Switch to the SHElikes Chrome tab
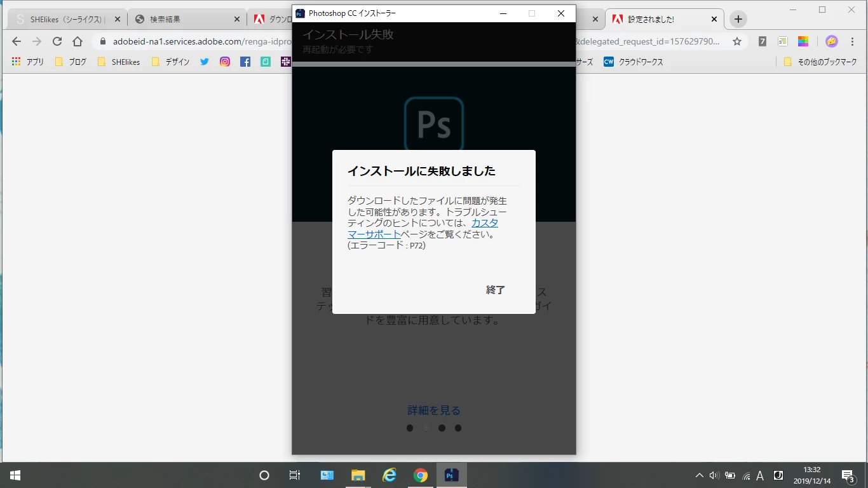Image resolution: width=868 pixels, height=488 pixels. [67, 20]
